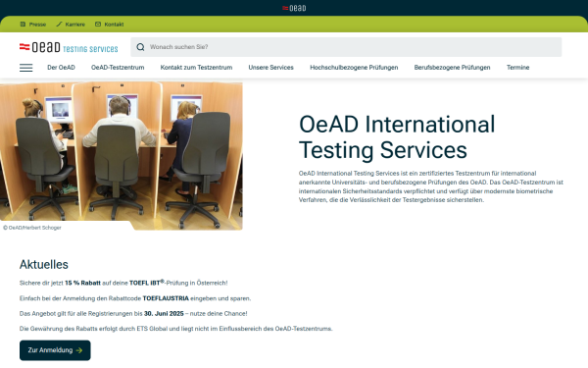Click the '30. Juni 2025' date text
The image size is (588, 368).
click(x=164, y=314)
